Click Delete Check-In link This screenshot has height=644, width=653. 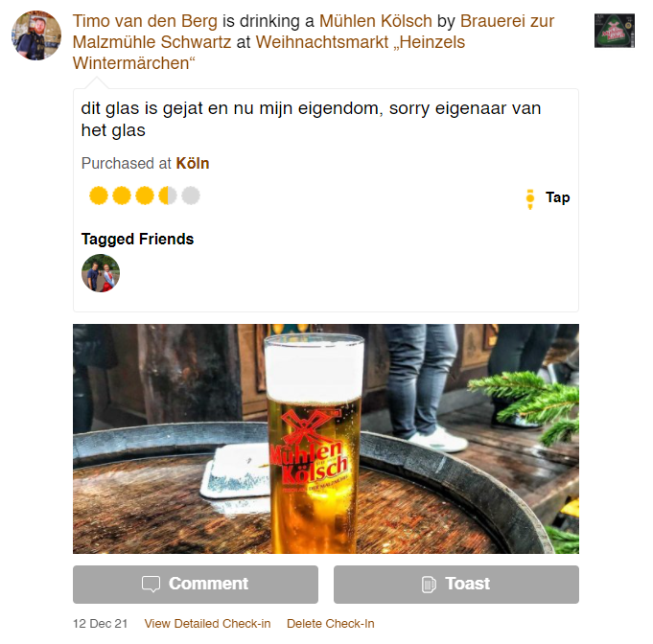[331, 624]
